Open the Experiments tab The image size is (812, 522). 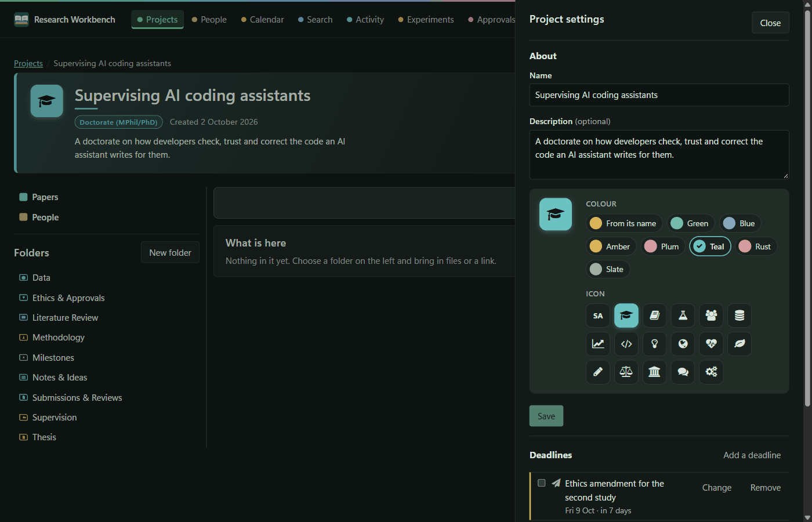pos(426,20)
